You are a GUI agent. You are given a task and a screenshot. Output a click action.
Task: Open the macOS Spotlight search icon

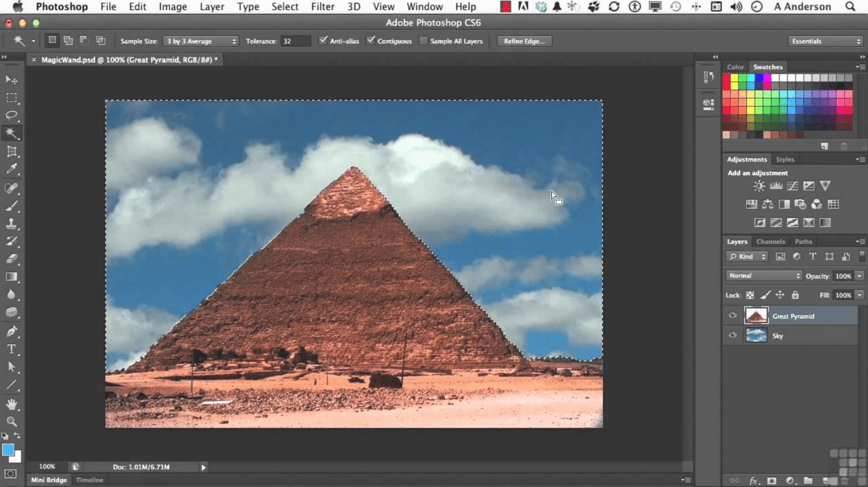850,7
